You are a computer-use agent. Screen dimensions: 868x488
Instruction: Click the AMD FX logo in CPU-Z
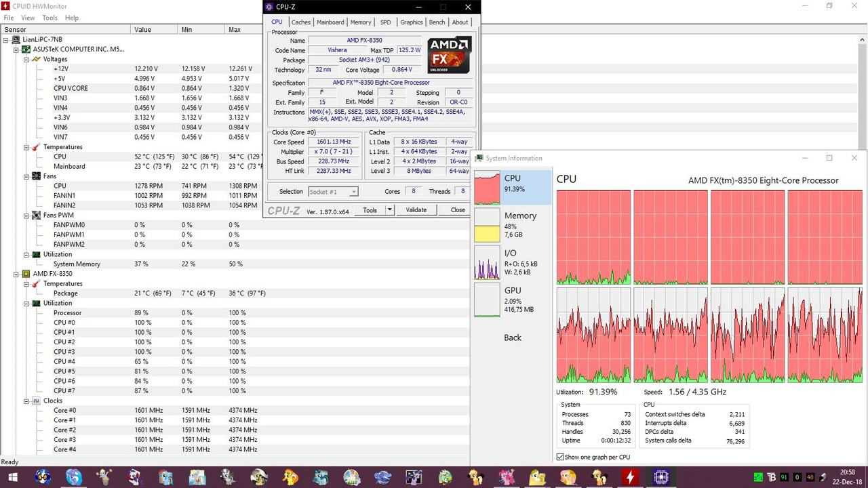tap(450, 55)
